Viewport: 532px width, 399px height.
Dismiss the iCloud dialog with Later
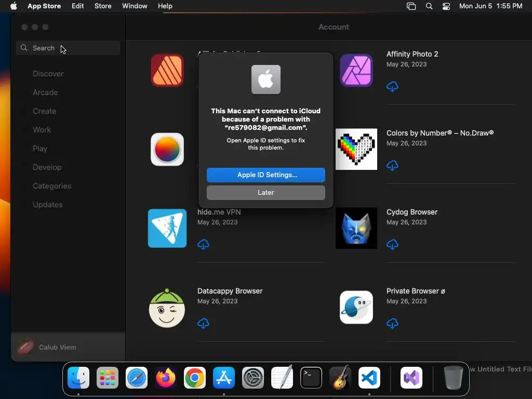(265, 192)
